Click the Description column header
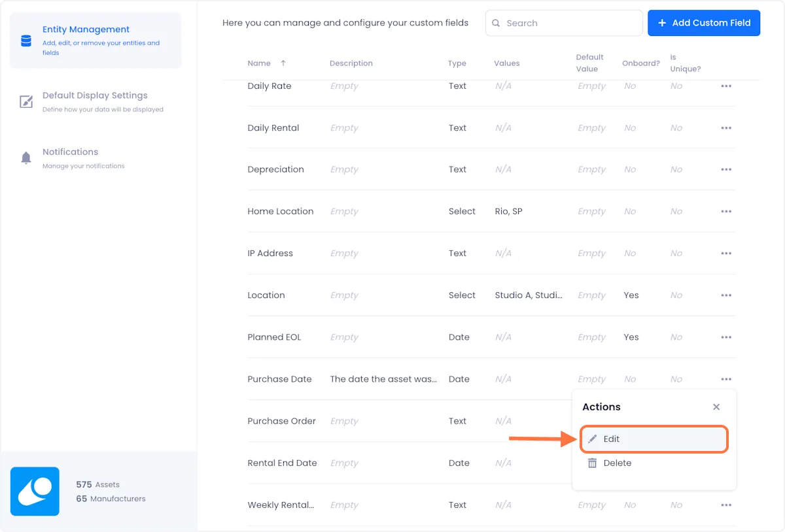The image size is (785, 532). (351, 63)
